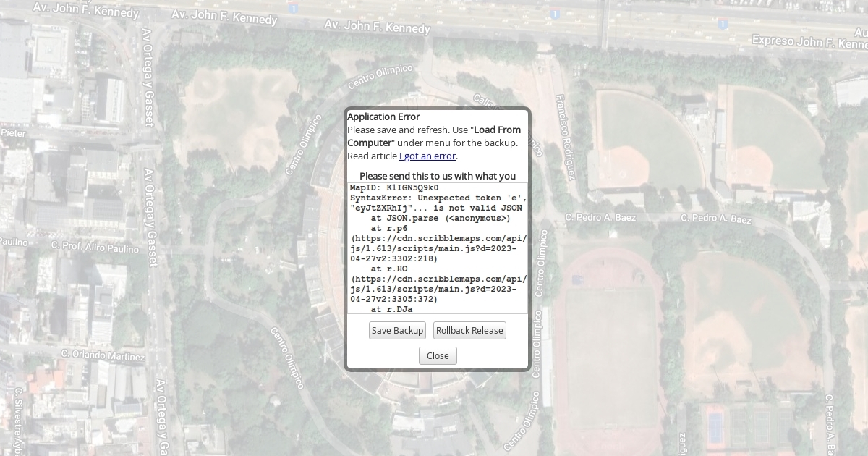Click inside the error log text area
Screen dimensions: 868x456
(438, 248)
